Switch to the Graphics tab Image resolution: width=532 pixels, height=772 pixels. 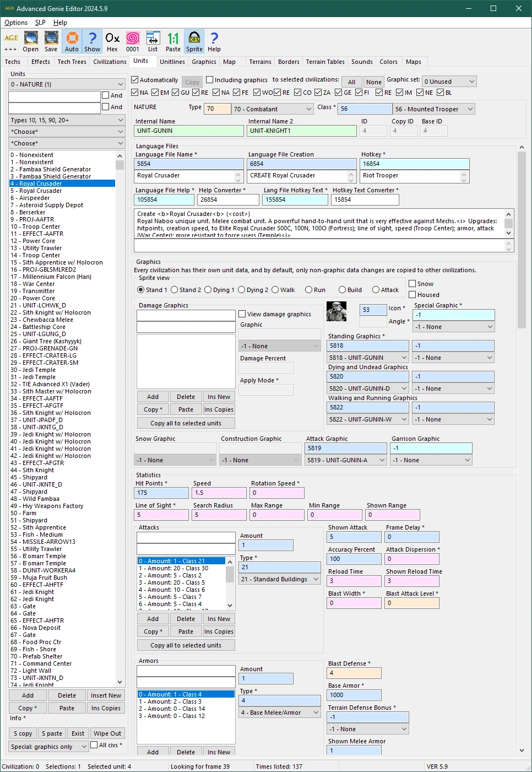[204, 62]
